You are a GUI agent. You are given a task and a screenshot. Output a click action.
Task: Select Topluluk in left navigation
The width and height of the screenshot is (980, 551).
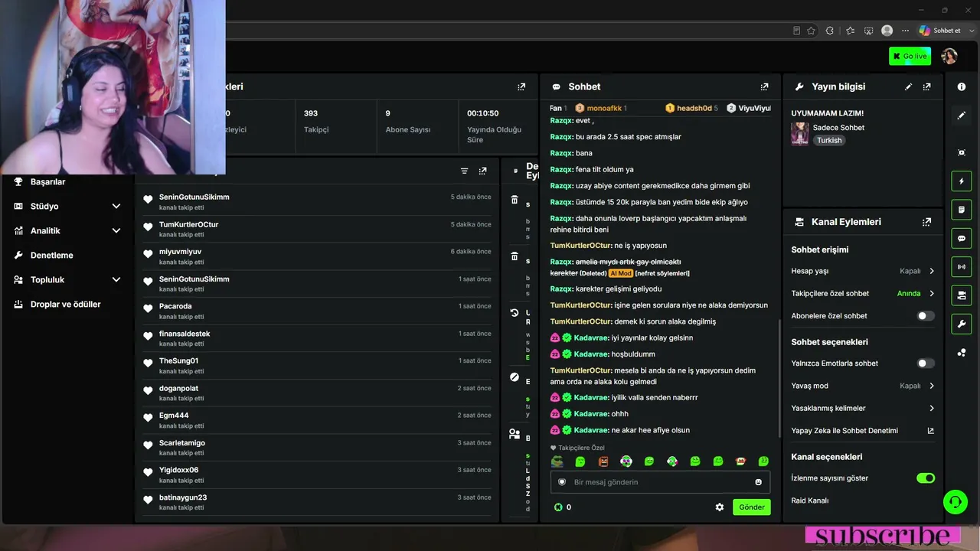tap(47, 280)
